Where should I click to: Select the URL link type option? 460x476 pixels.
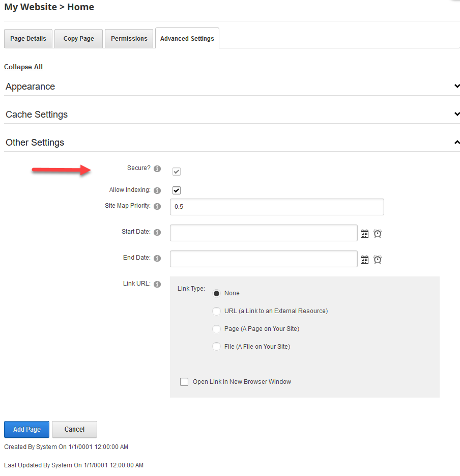point(217,311)
